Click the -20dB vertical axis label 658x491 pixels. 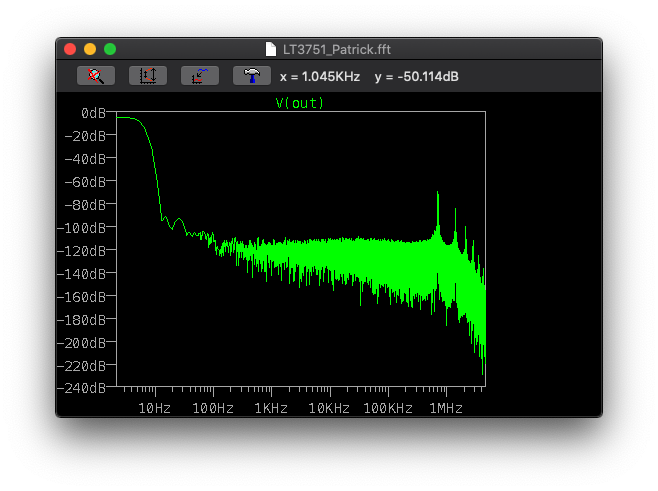point(85,136)
